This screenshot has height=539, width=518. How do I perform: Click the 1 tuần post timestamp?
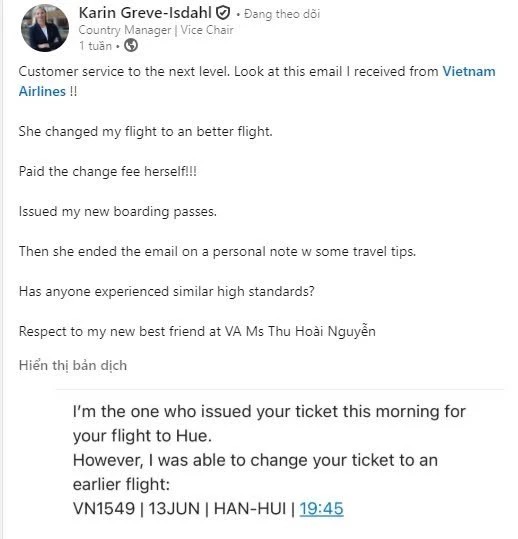(x=95, y=46)
